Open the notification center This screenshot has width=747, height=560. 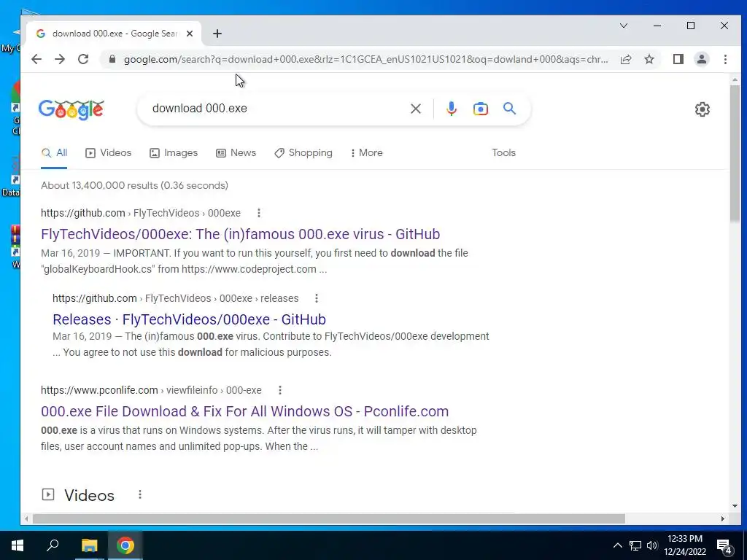(724, 546)
